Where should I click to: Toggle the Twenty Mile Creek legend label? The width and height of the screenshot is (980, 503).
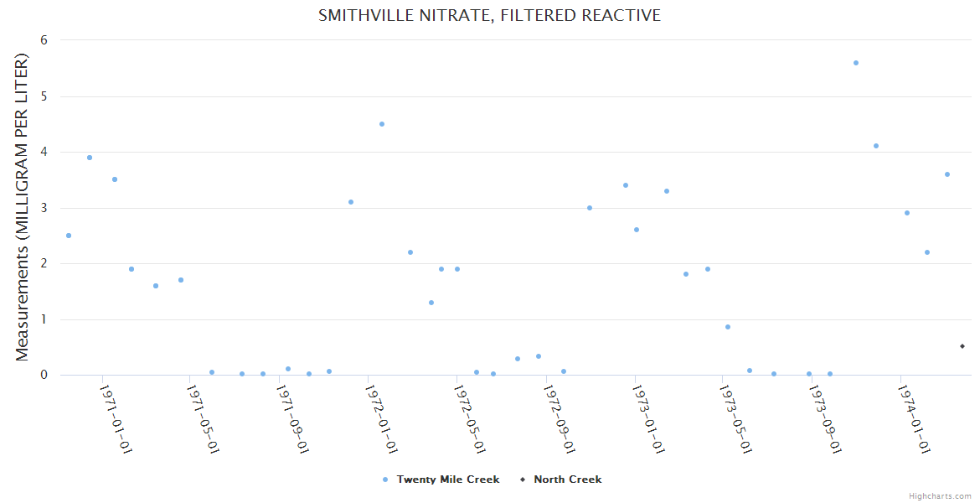click(x=447, y=480)
